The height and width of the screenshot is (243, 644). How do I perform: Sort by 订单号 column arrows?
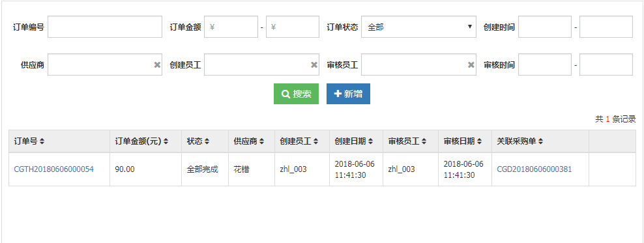click(x=42, y=141)
